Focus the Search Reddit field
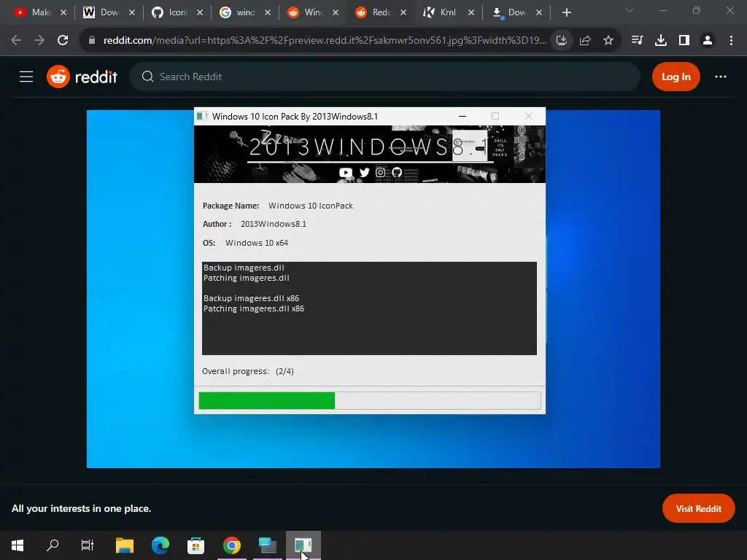Image resolution: width=747 pixels, height=560 pixels. pyautogui.click(x=385, y=77)
